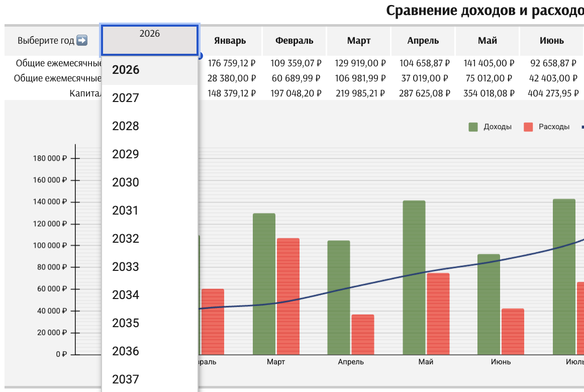Click cell 148 379,12 ₽ capital for Январь
This screenshot has width=584, height=392.
232,93
